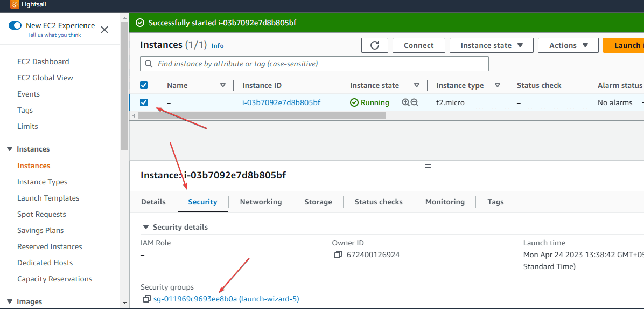644x309 pixels.
Task: Click the Find instance search field
Action: 314,64
